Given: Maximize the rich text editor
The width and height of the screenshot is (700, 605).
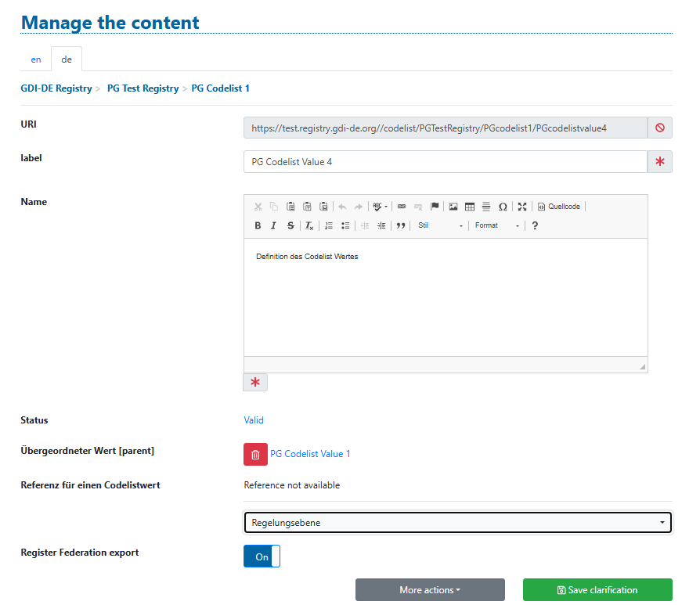Looking at the screenshot, I should [522, 207].
